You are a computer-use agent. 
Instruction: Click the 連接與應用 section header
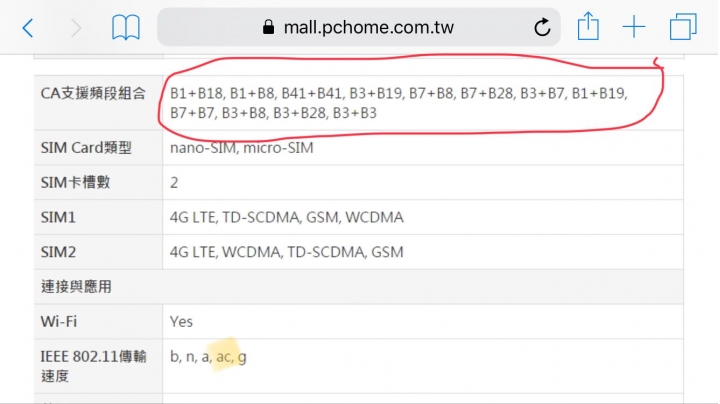click(x=76, y=287)
